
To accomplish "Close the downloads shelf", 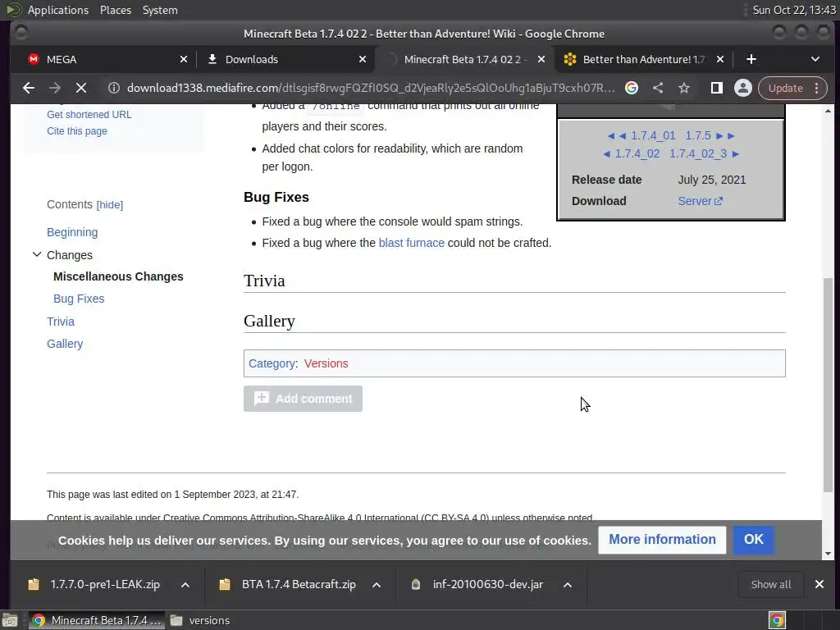I will point(819,584).
